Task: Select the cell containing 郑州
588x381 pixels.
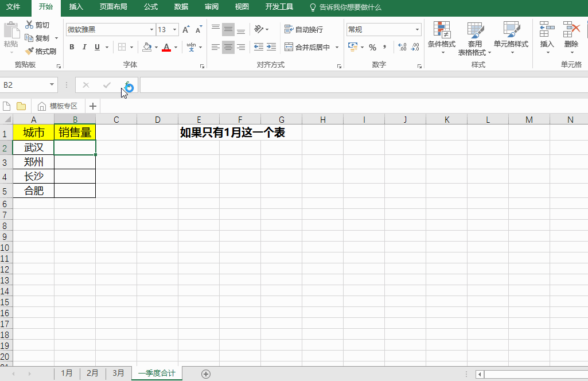Action: pos(34,162)
